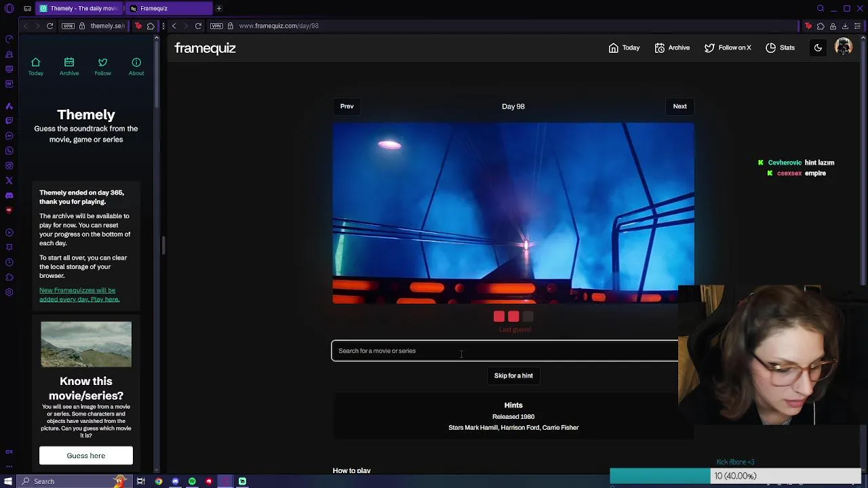This screenshot has width=868, height=488.
Task: Click the VPN badge beside framequiz URL
Action: coord(216,26)
